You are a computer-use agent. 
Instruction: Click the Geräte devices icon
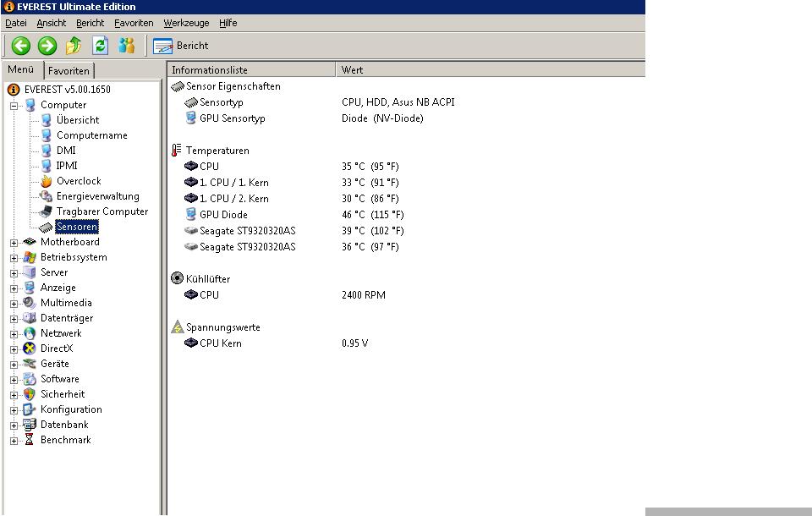[30, 364]
